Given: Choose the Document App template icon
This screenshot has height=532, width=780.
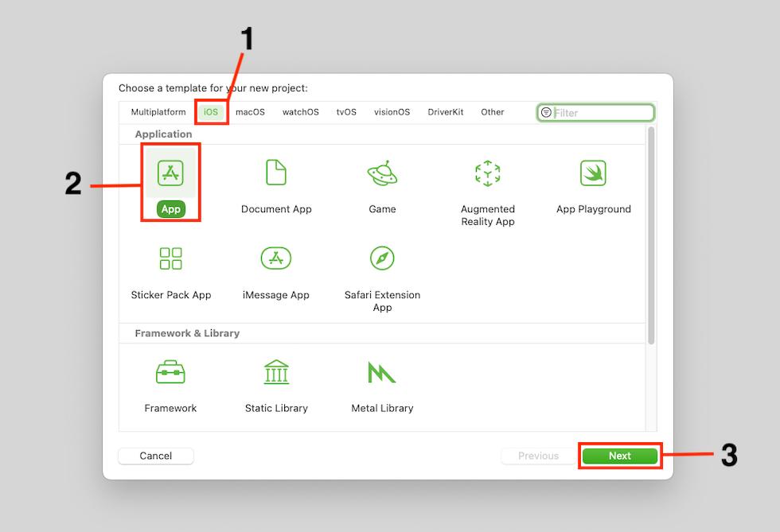Looking at the screenshot, I should 276,172.
